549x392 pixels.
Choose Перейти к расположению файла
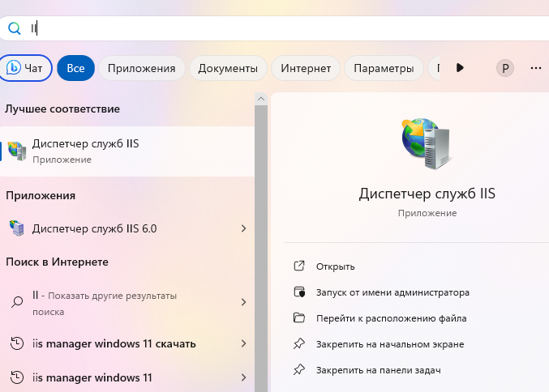391,318
